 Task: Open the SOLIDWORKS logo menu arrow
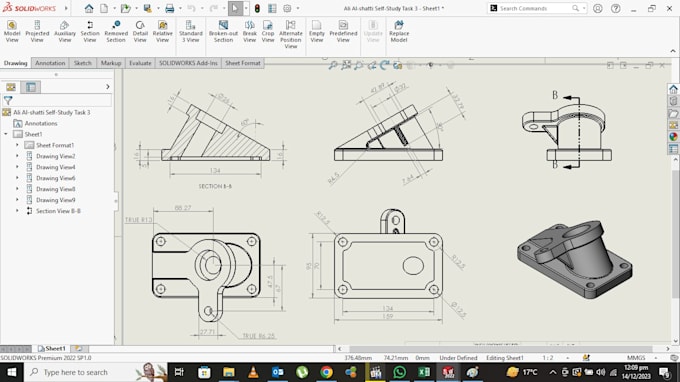[x=66, y=8]
